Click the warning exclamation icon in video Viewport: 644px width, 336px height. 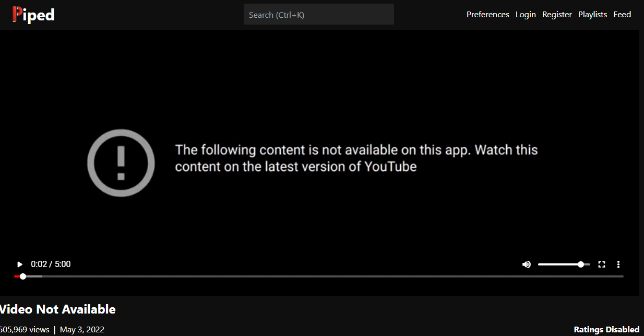[x=121, y=163]
